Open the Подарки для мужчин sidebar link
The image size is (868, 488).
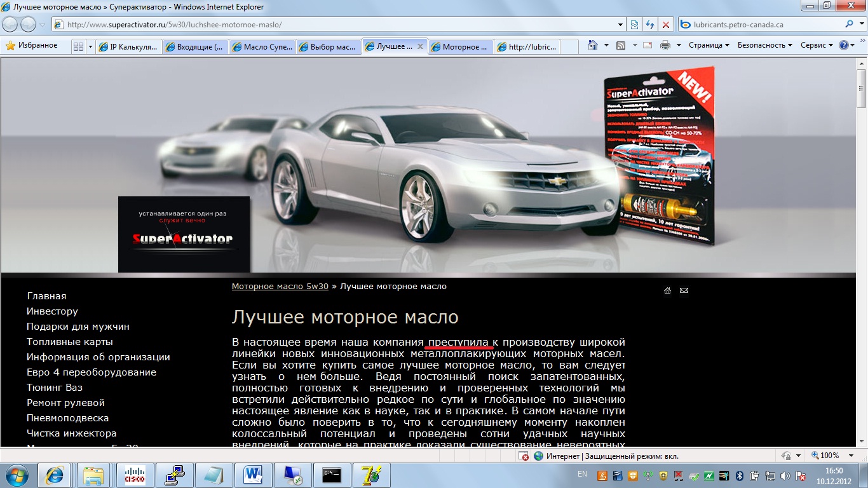point(78,327)
